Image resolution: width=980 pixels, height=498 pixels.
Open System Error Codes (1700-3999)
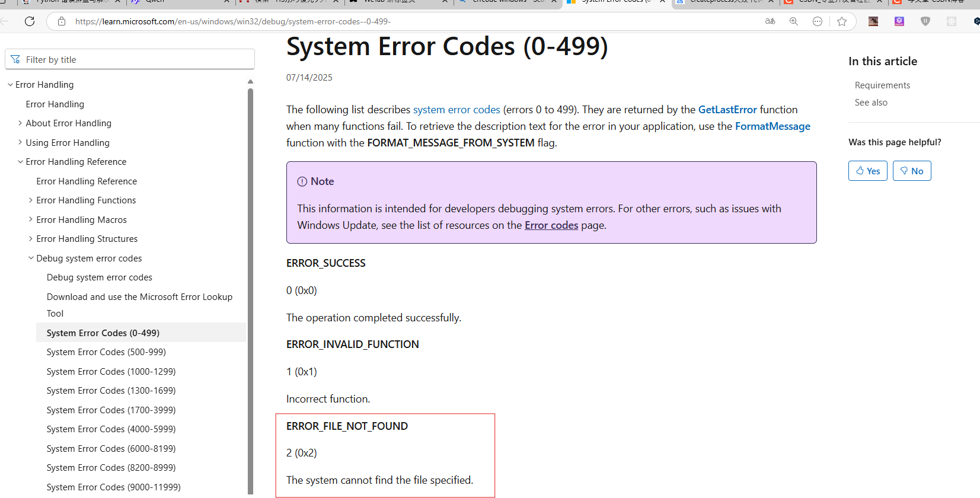[x=111, y=410]
